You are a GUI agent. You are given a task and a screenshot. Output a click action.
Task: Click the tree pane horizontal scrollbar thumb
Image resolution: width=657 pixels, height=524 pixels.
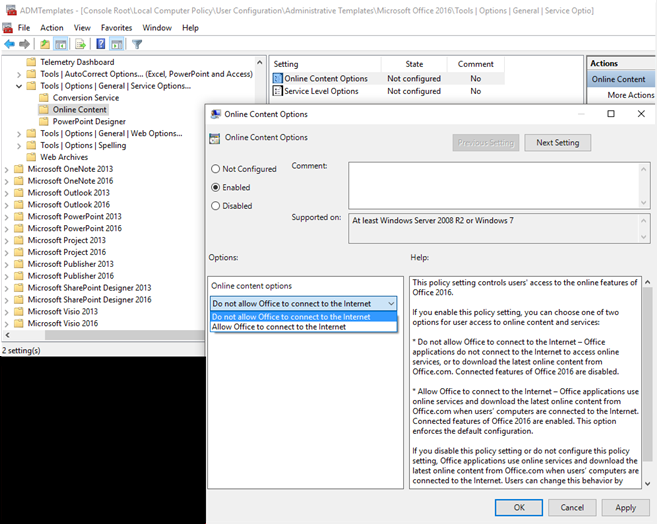click(x=124, y=335)
